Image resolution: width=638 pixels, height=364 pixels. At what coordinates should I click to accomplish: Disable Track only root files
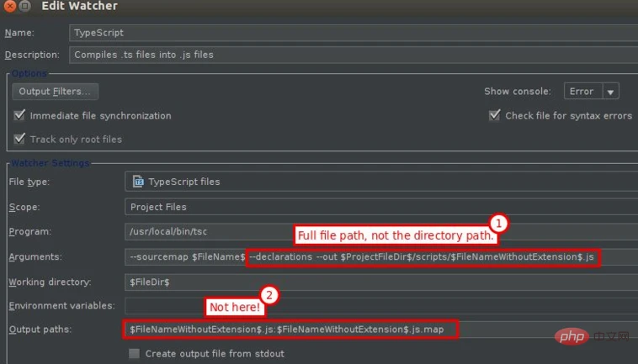pyautogui.click(x=19, y=139)
